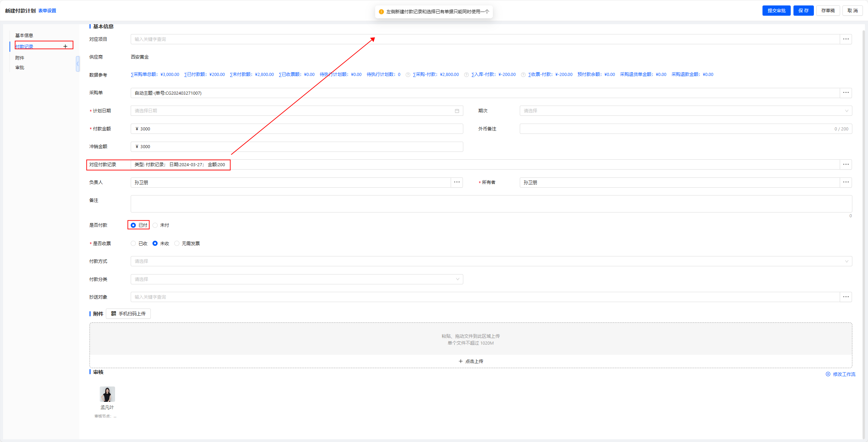The width and height of the screenshot is (868, 442).
Task: Show help for ∑采购-付款 question icon
Action: pyautogui.click(x=408, y=75)
